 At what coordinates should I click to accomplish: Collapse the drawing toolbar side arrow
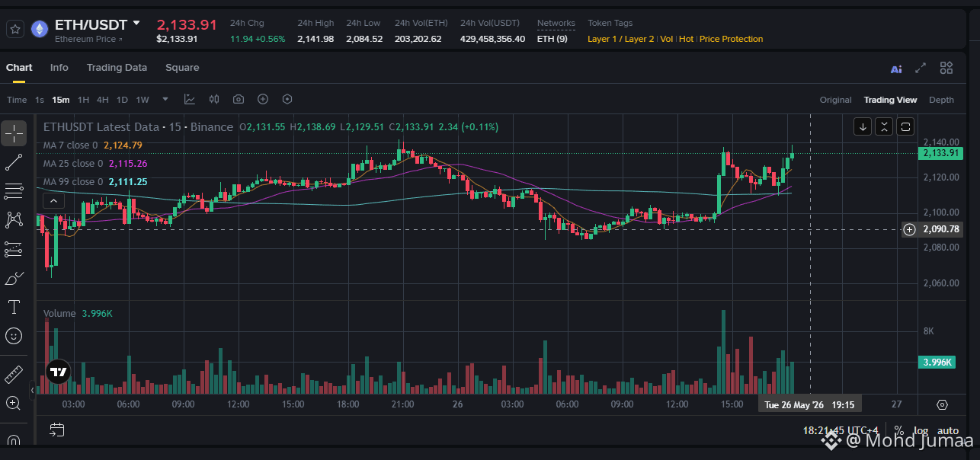(x=33, y=390)
